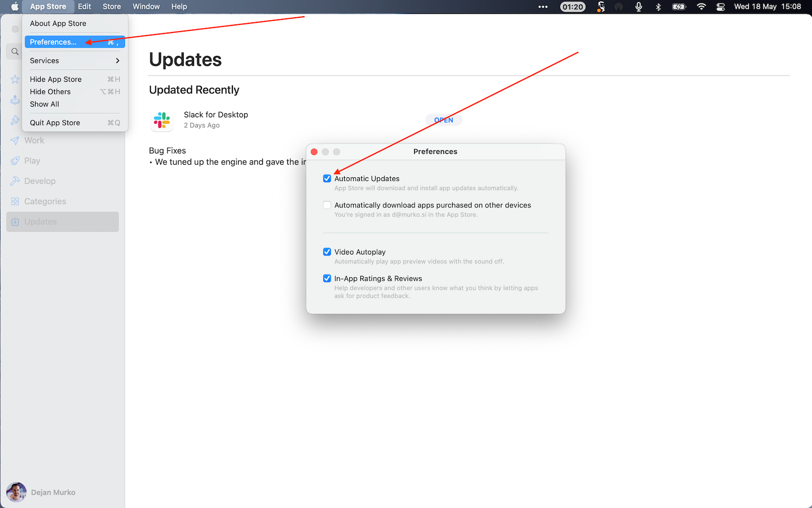Select the Create section in the sidebar
The width and height of the screenshot is (812, 508).
tap(15, 120)
